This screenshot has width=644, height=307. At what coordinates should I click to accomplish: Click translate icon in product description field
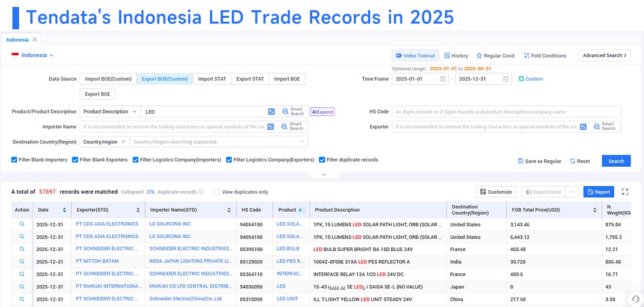pyautogui.click(x=271, y=112)
